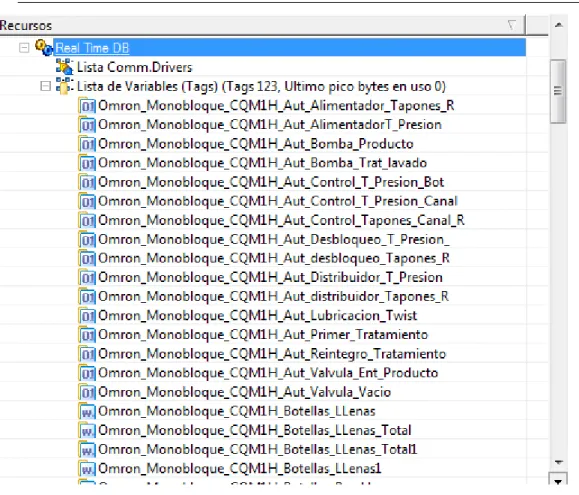Click the scrollbar down arrow
This screenshot has height=495, width=579.
[558, 462]
